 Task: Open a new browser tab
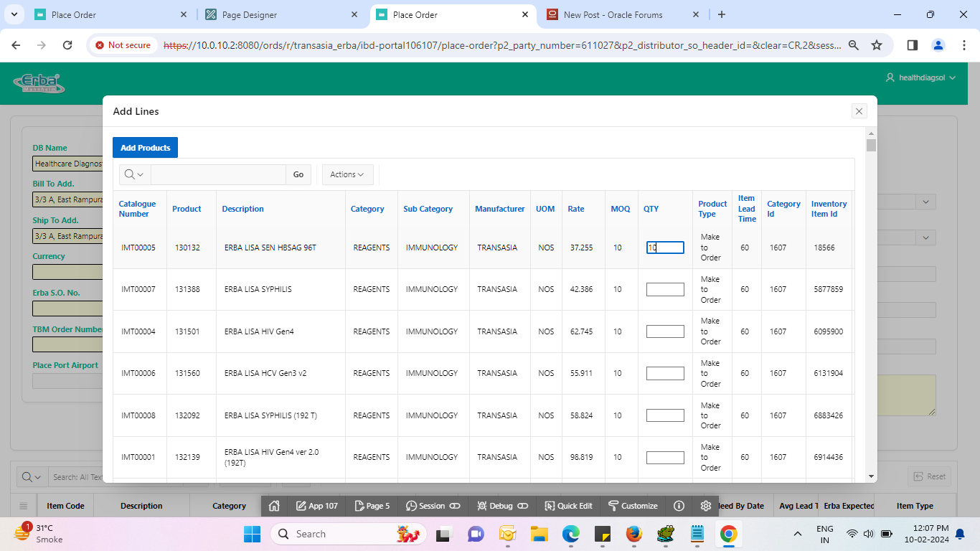pos(722,14)
